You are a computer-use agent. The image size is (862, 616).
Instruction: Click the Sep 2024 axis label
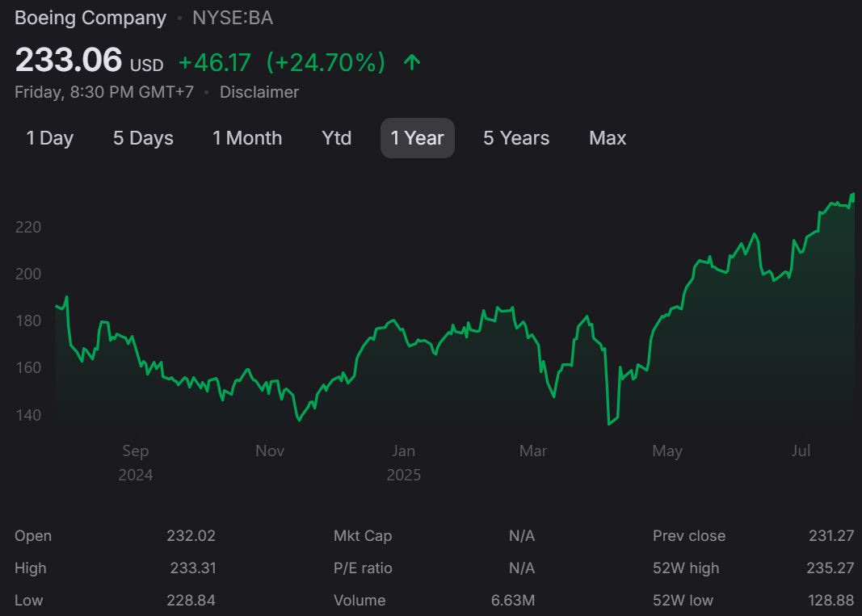coord(135,463)
